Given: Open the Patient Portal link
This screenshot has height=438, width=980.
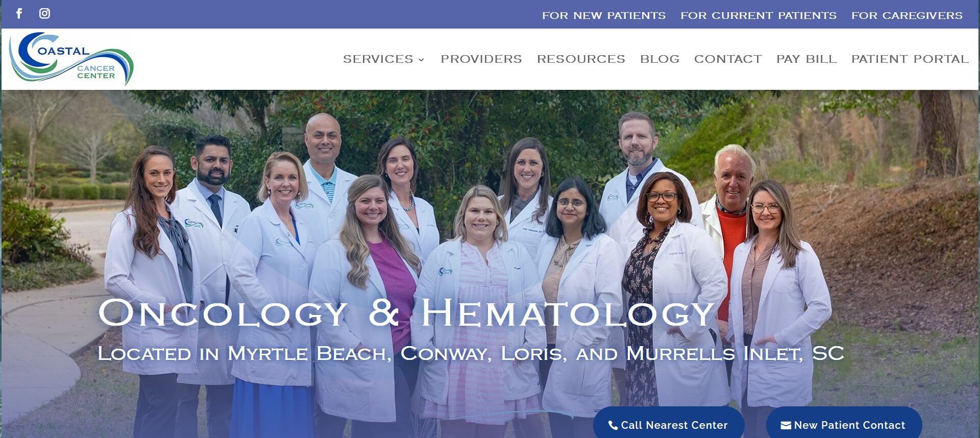Looking at the screenshot, I should [910, 59].
